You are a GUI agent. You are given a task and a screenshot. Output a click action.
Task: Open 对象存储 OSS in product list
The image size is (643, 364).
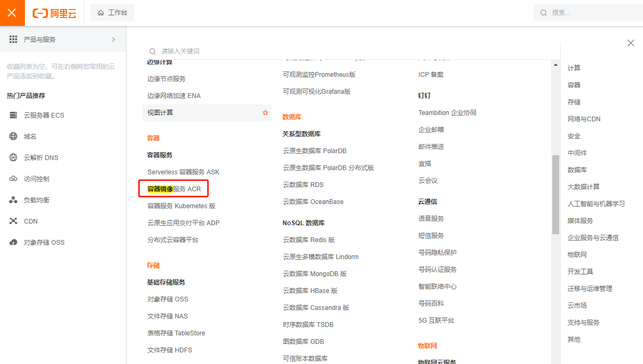coord(168,299)
